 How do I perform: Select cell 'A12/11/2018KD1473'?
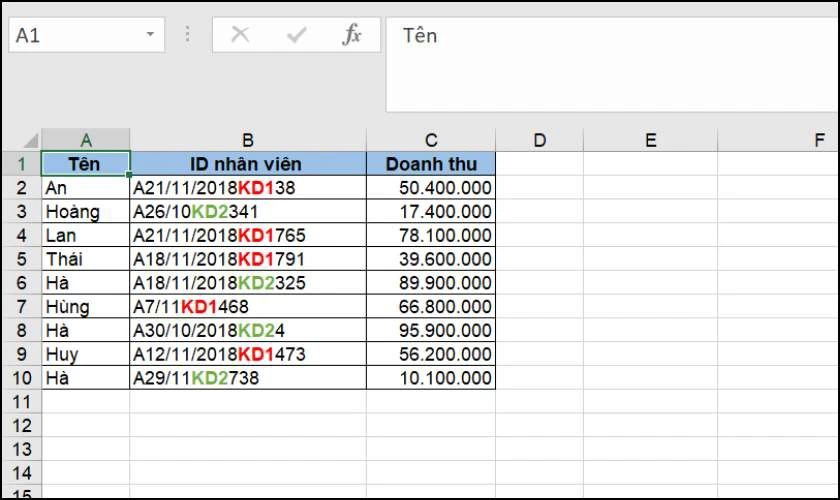(x=248, y=354)
